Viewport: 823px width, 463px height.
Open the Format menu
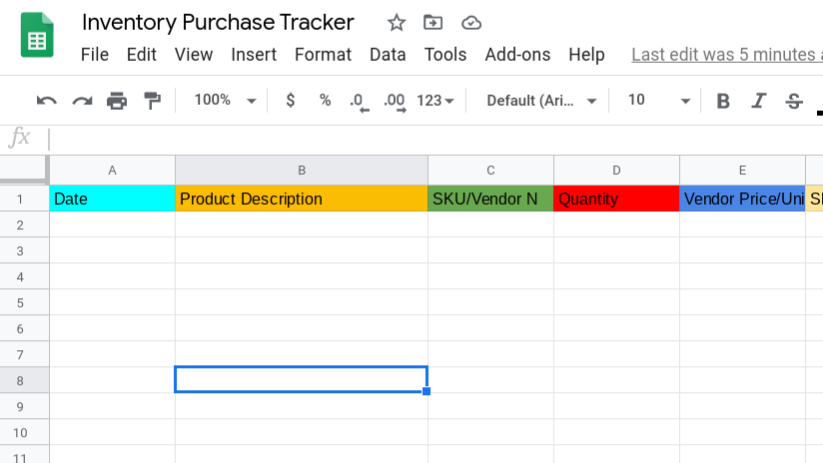[323, 55]
